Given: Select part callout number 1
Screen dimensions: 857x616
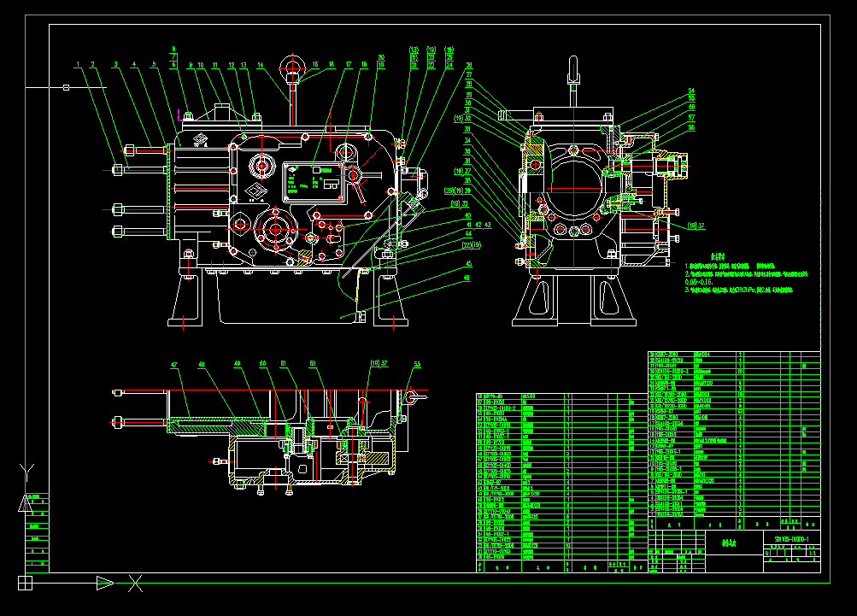Looking at the screenshot, I should (78, 64).
